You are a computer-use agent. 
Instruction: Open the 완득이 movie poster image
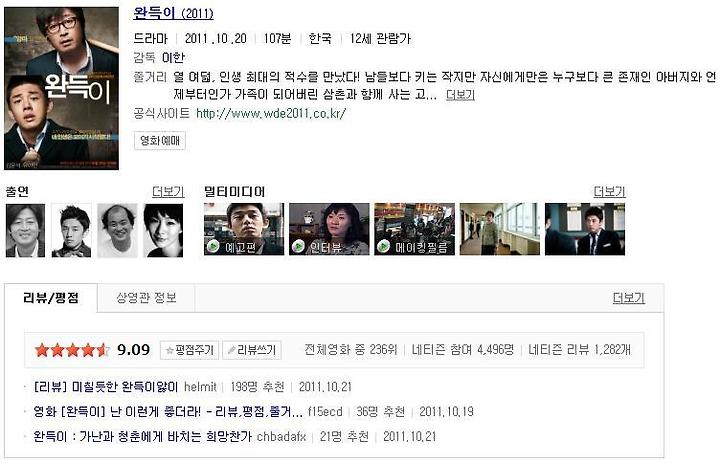62,88
